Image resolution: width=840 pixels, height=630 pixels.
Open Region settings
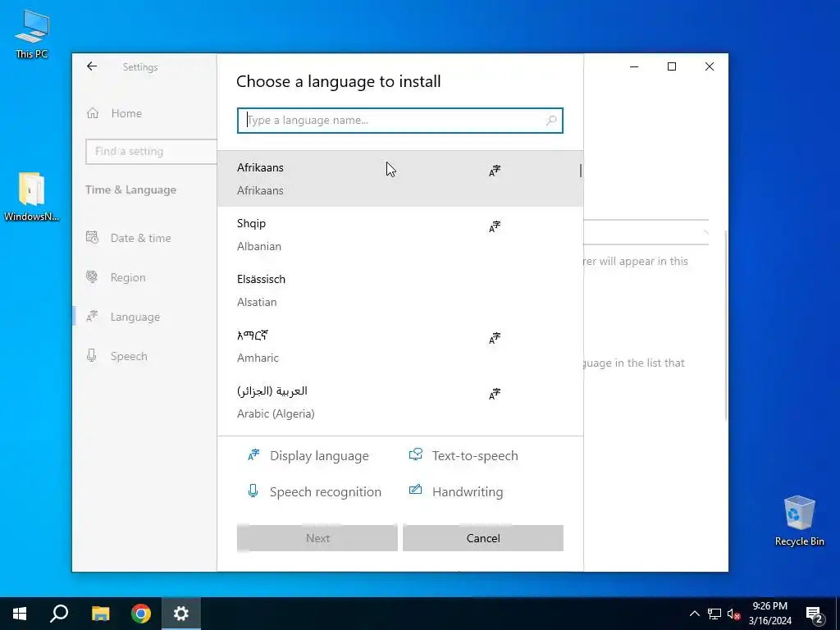click(x=127, y=277)
